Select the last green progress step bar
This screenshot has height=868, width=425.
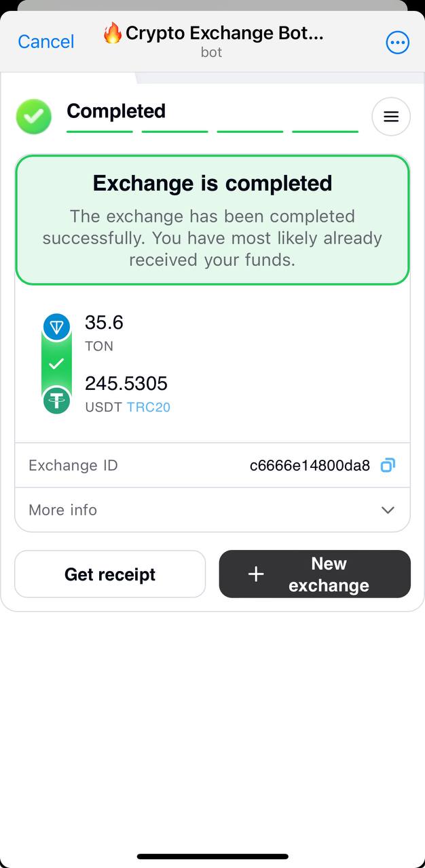pos(325,132)
